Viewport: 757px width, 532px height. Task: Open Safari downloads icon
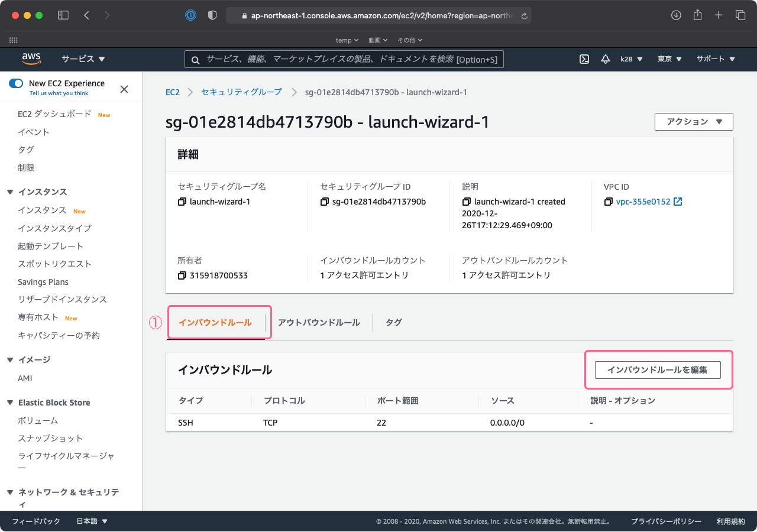[x=676, y=15]
